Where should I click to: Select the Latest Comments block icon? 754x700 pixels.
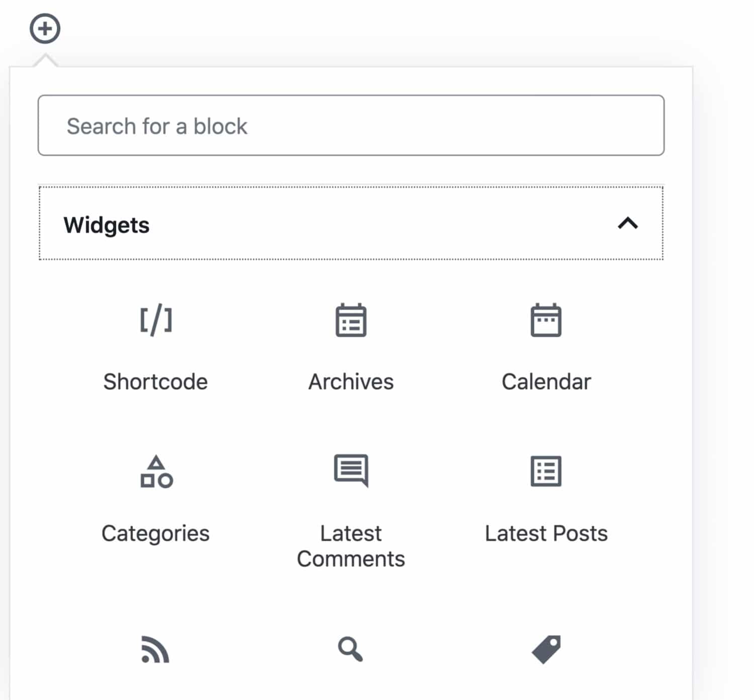point(351,471)
